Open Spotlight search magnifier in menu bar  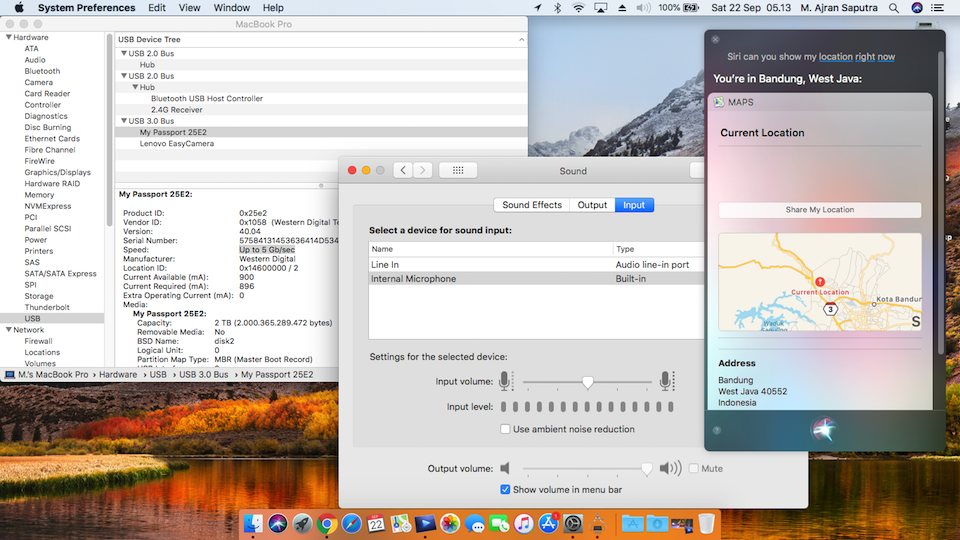pyautogui.click(x=894, y=8)
